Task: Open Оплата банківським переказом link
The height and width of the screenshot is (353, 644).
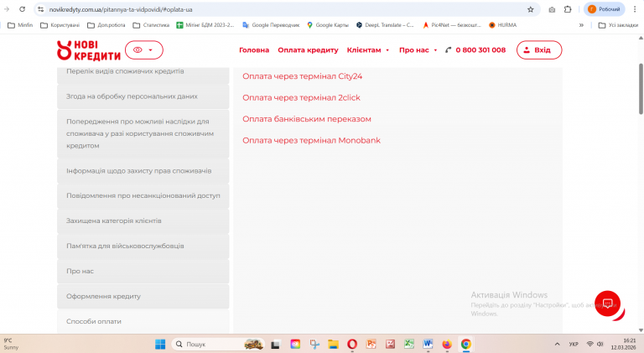Action: [x=307, y=119]
